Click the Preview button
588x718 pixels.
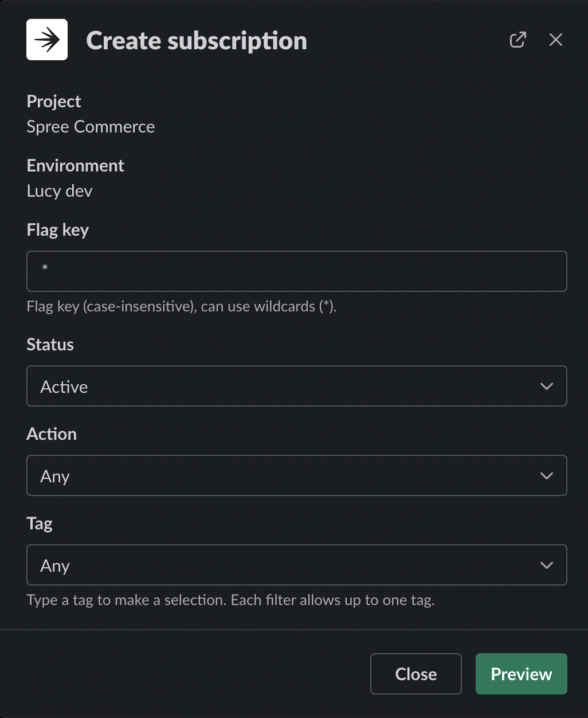pyautogui.click(x=520, y=674)
